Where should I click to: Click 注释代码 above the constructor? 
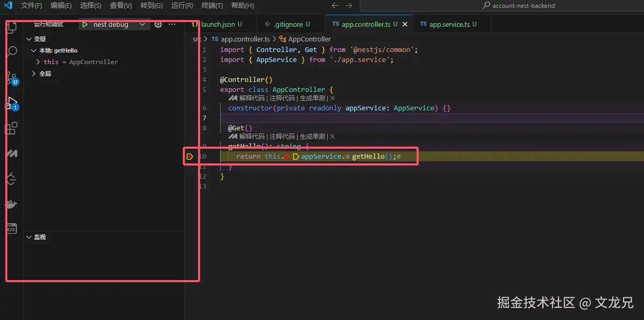click(282, 98)
